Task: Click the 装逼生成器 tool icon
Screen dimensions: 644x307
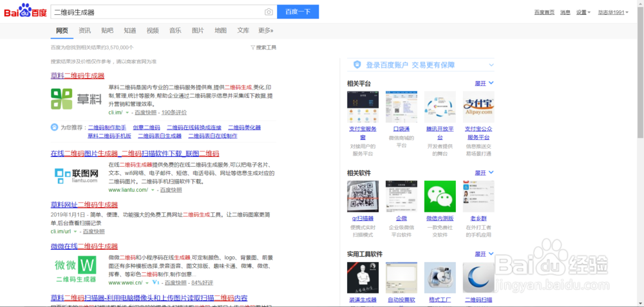Action: click(x=363, y=277)
